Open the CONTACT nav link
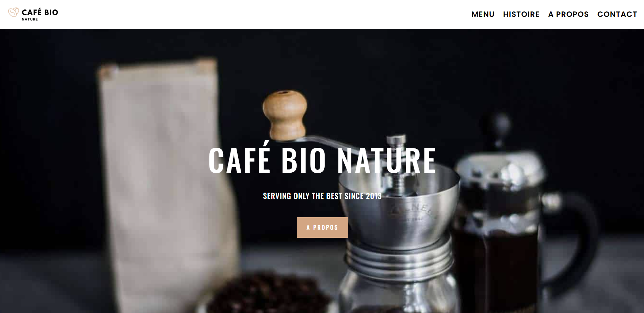The height and width of the screenshot is (313, 644). click(x=617, y=15)
